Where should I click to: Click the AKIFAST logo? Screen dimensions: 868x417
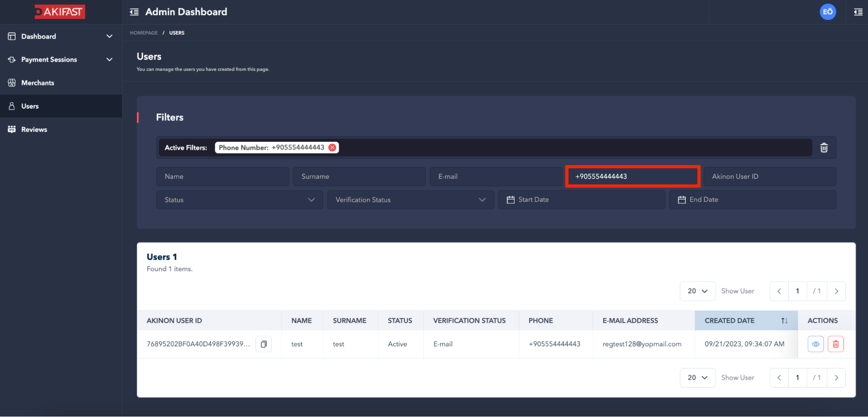click(60, 12)
